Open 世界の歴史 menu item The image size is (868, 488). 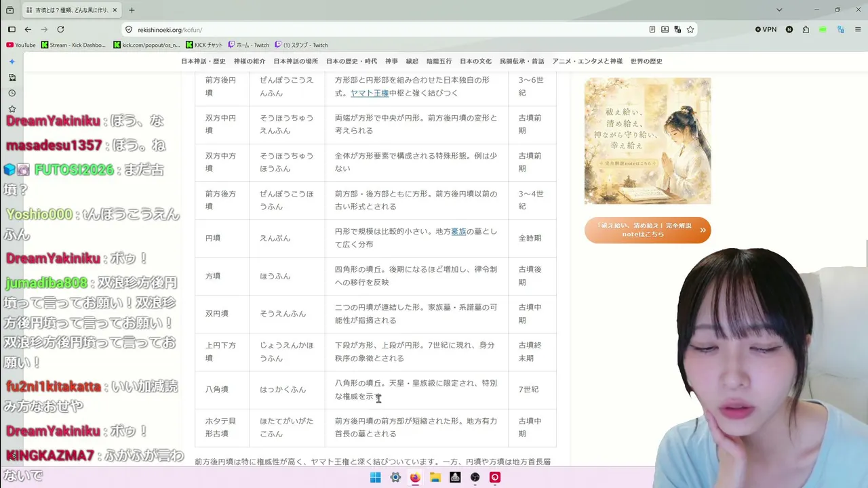pos(646,61)
